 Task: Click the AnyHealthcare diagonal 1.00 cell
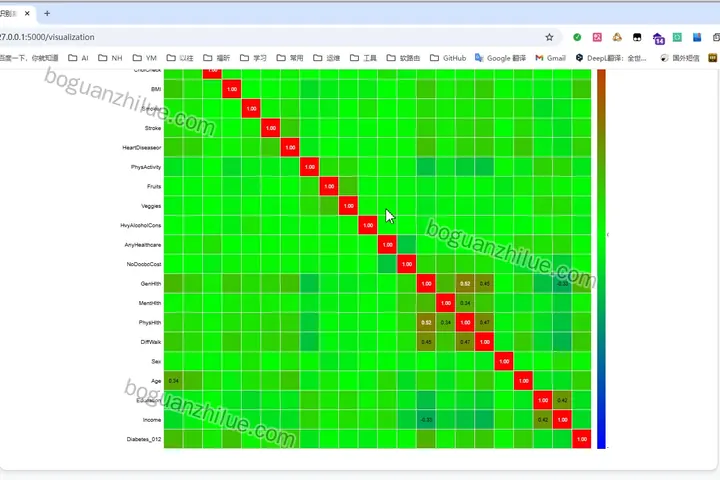388,245
